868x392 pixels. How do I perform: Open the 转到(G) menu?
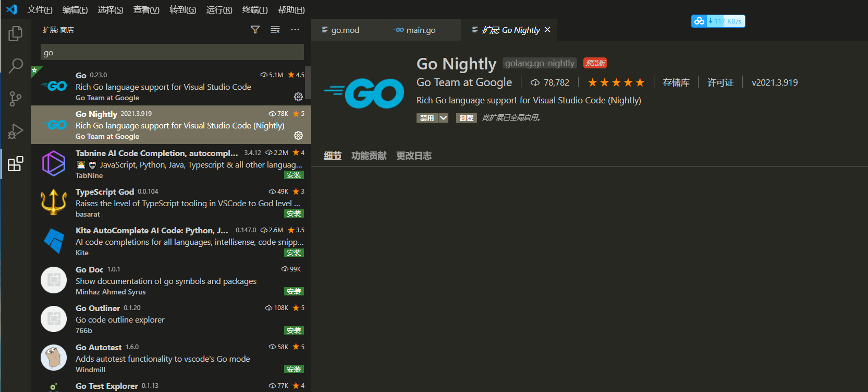[183, 9]
